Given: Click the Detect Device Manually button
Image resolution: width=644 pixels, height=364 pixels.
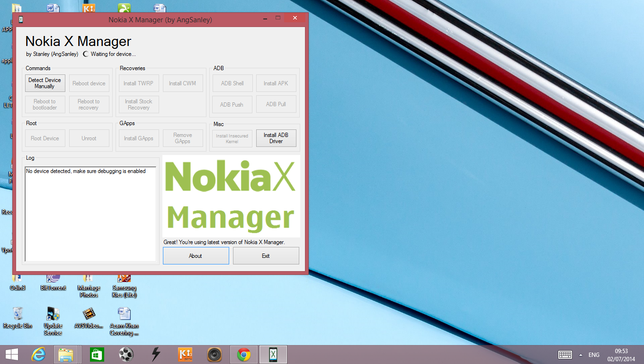Looking at the screenshot, I should (45, 83).
